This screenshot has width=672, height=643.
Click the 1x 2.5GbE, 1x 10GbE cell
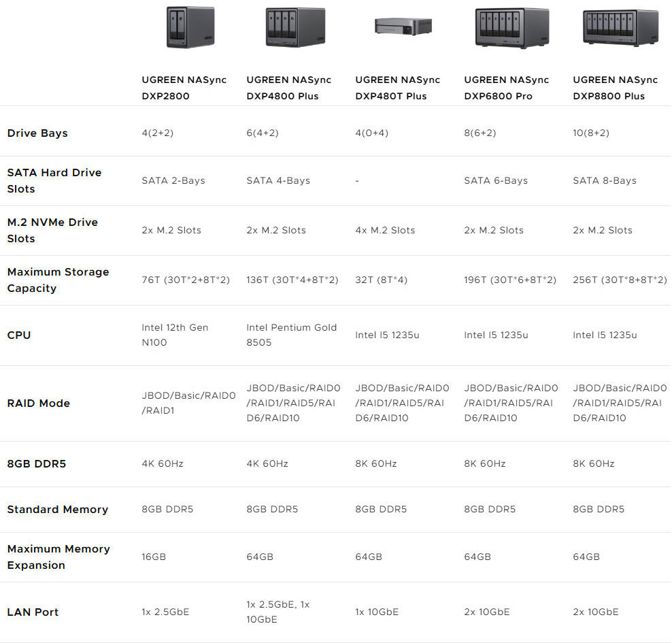click(278, 612)
